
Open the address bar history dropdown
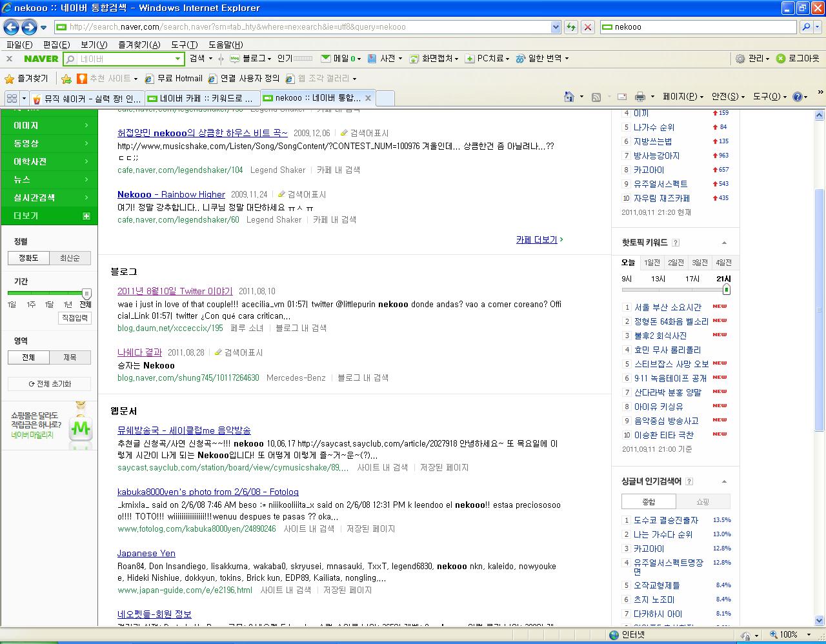[556, 27]
